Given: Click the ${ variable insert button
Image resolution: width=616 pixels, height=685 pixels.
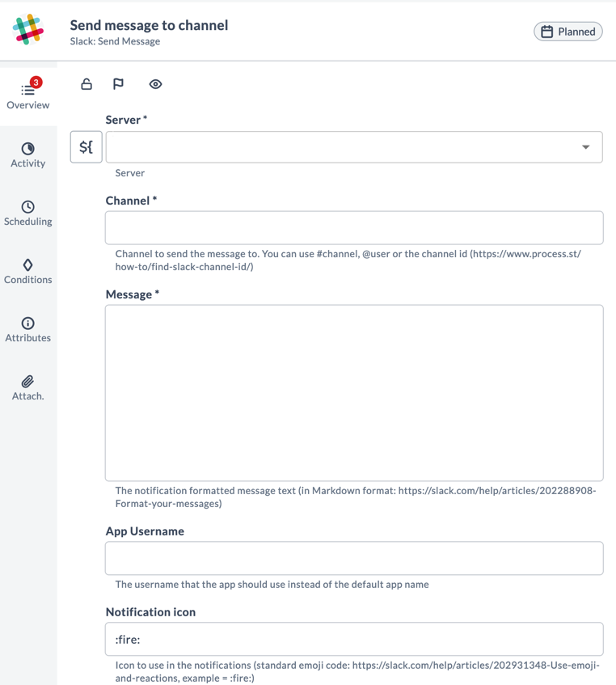Looking at the screenshot, I should coord(86,147).
